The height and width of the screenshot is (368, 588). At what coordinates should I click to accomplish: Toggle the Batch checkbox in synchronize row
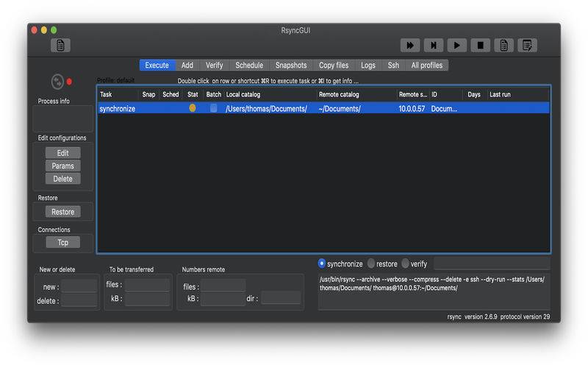coord(213,108)
